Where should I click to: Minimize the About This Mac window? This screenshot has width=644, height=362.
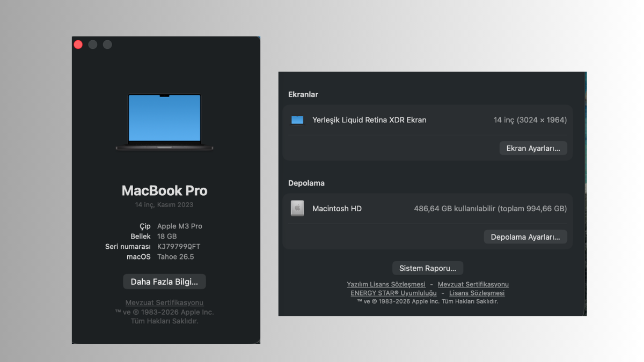[x=93, y=45]
